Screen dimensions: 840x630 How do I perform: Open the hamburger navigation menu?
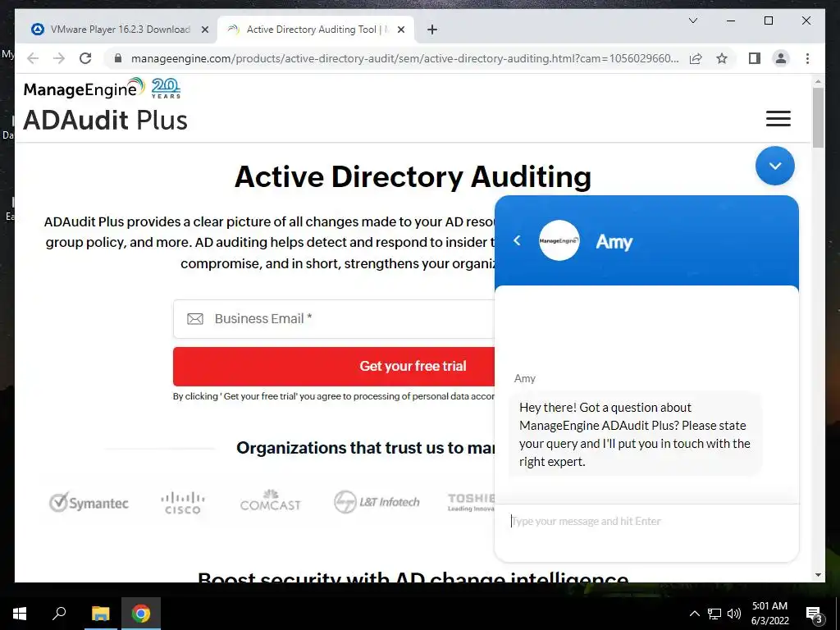coord(778,118)
